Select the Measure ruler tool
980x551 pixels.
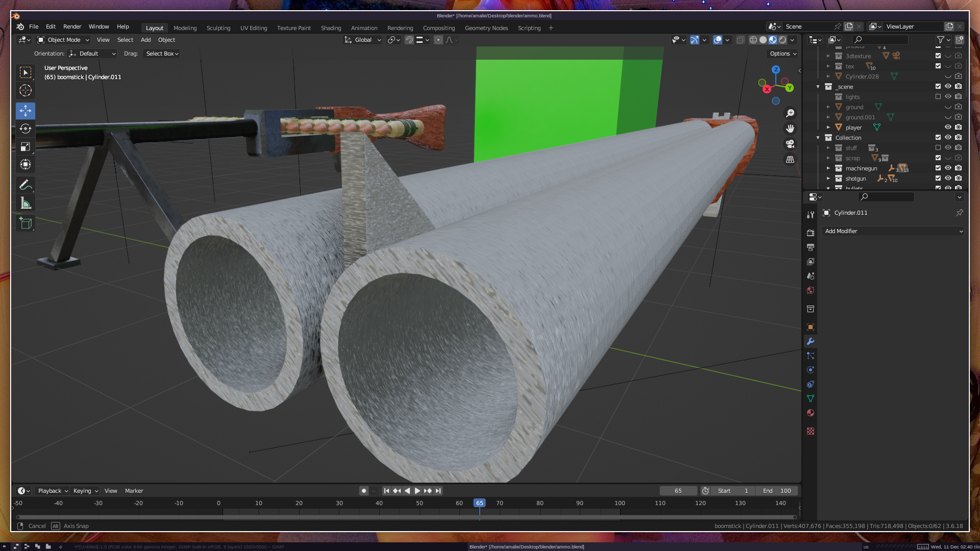[26, 204]
